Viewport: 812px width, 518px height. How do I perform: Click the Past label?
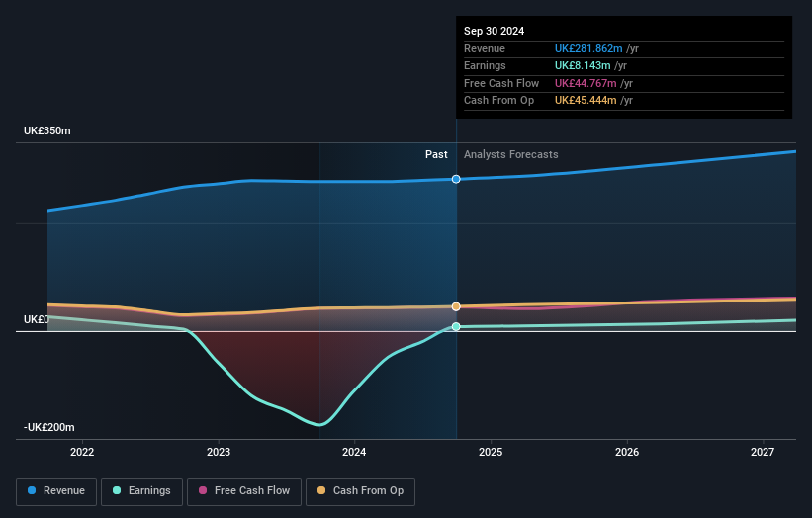point(436,154)
